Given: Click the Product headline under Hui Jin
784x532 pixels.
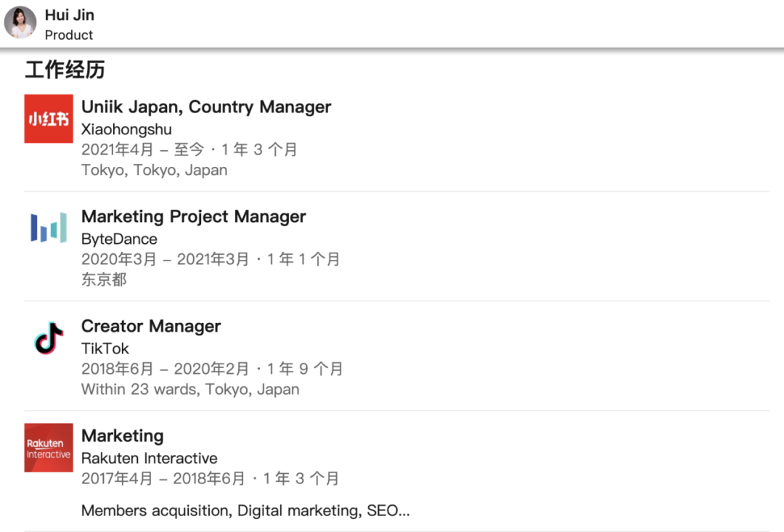Looking at the screenshot, I should (x=69, y=35).
